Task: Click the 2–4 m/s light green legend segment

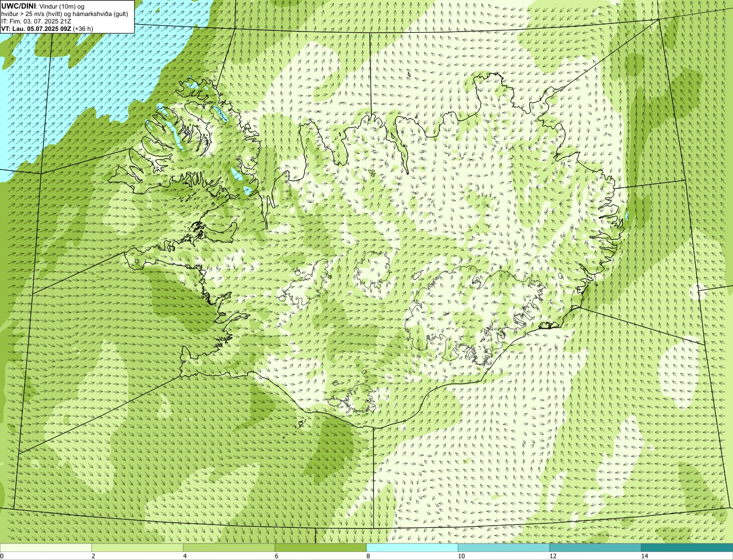Action: tap(137, 548)
